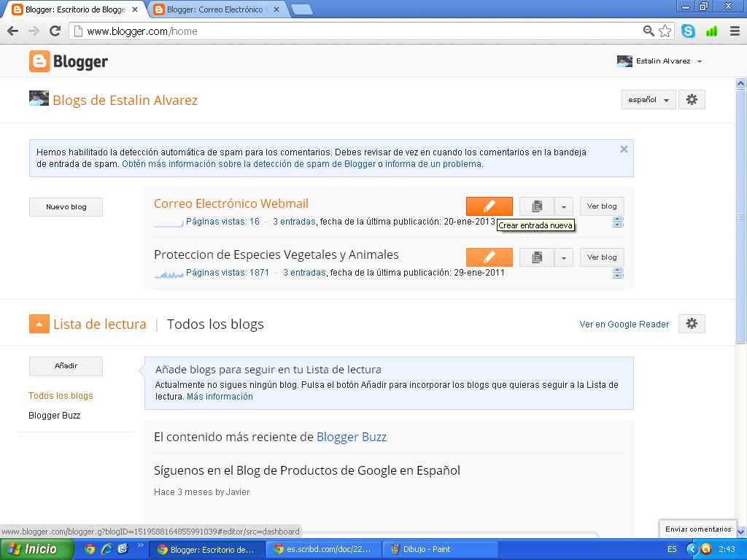This screenshot has width=747, height=560.
Task: Click the Blogger logo
Action: (x=69, y=61)
